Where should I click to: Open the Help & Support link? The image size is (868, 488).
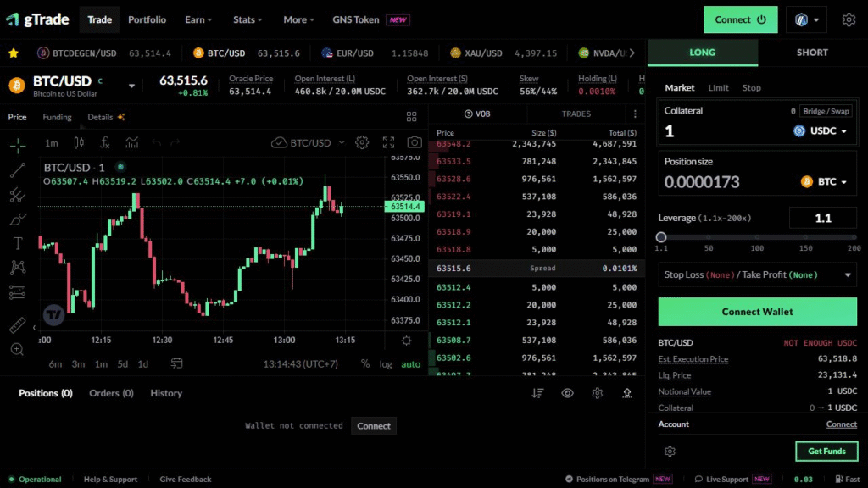[x=110, y=480]
